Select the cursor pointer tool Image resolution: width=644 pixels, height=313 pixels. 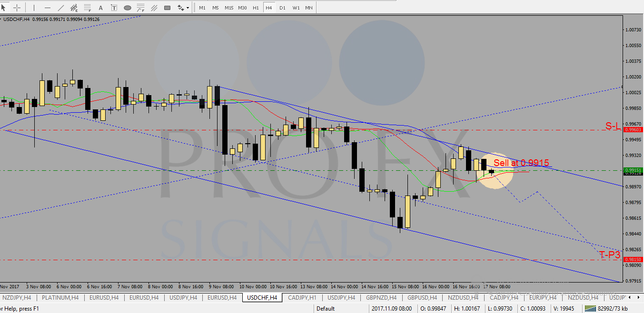click(x=4, y=8)
